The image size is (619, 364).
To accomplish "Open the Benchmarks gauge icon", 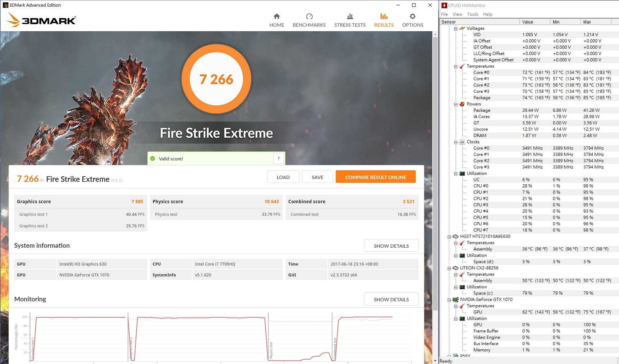I will point(309,16).
